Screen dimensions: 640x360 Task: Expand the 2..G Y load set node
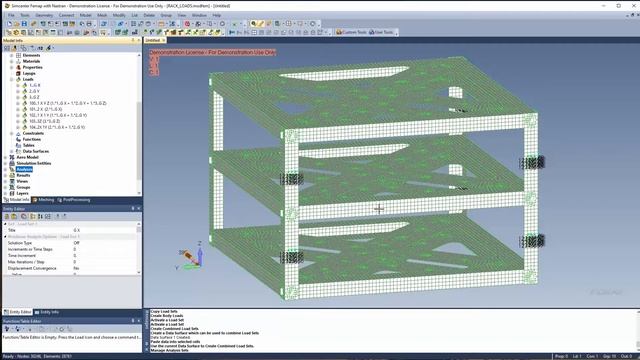18,91
